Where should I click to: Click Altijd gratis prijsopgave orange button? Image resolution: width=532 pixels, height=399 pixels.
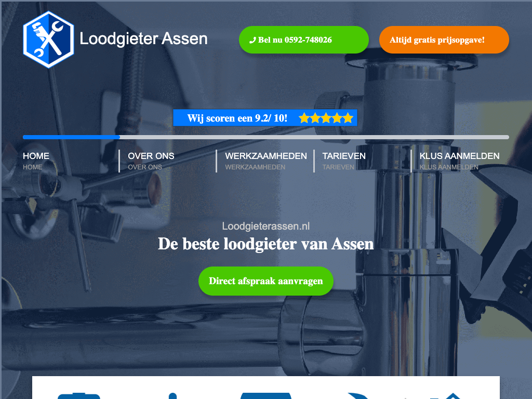tap(444, 39)
